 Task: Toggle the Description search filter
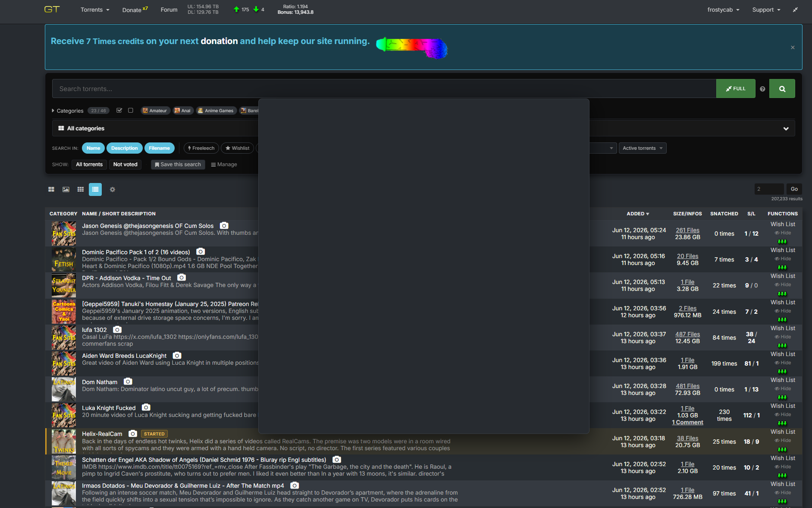125,148
